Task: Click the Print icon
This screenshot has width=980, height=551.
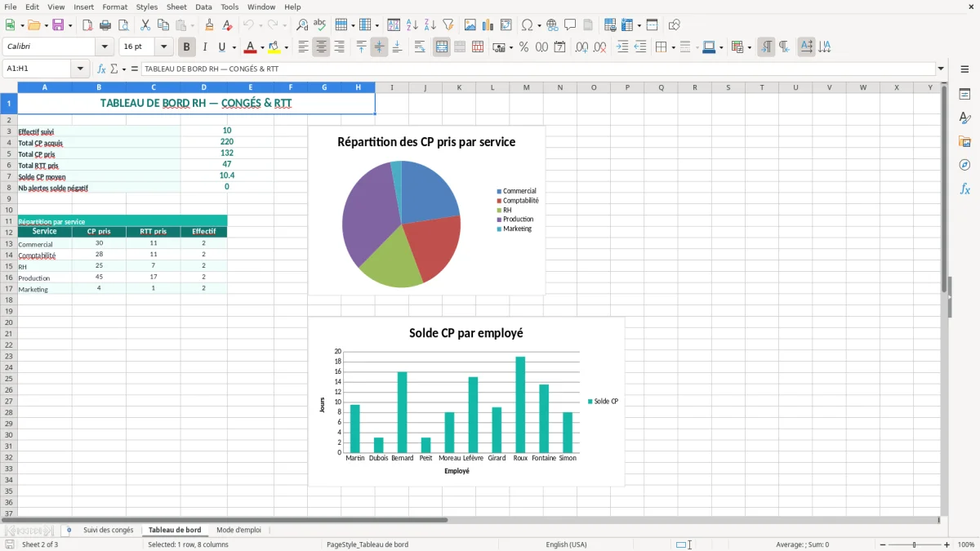Action: point(105,25)
